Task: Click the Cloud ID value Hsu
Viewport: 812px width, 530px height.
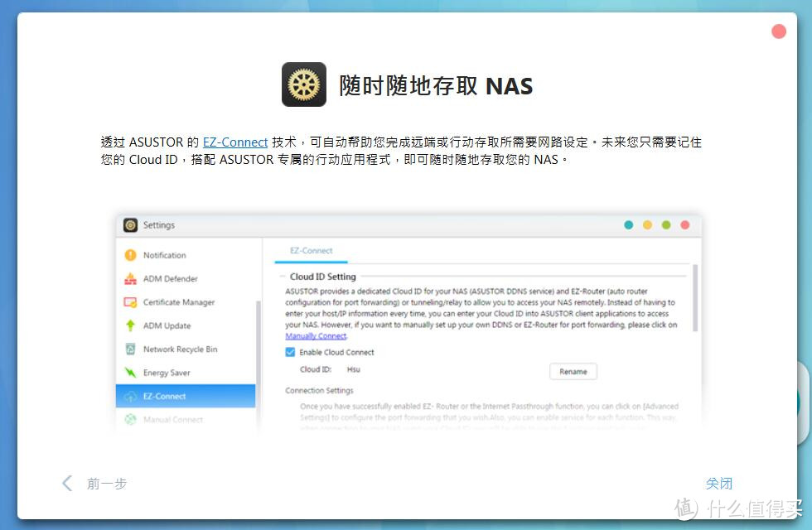Action: 354,369
